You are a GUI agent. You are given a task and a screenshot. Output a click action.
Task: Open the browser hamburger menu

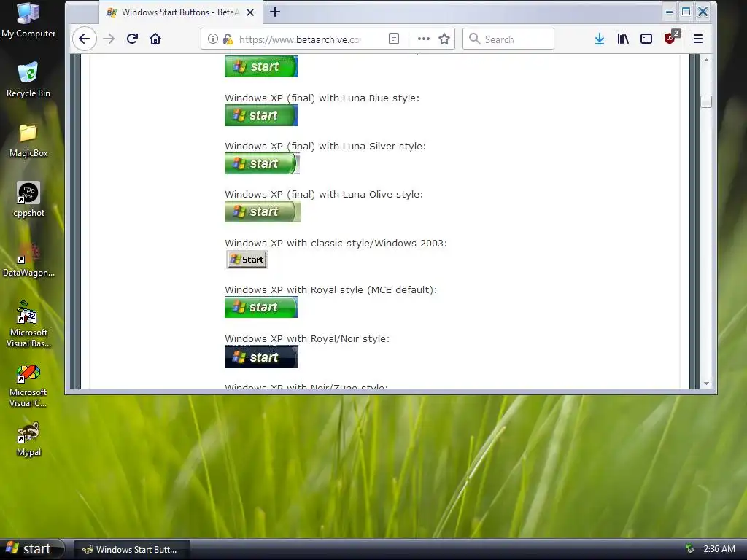coord(698,39)
